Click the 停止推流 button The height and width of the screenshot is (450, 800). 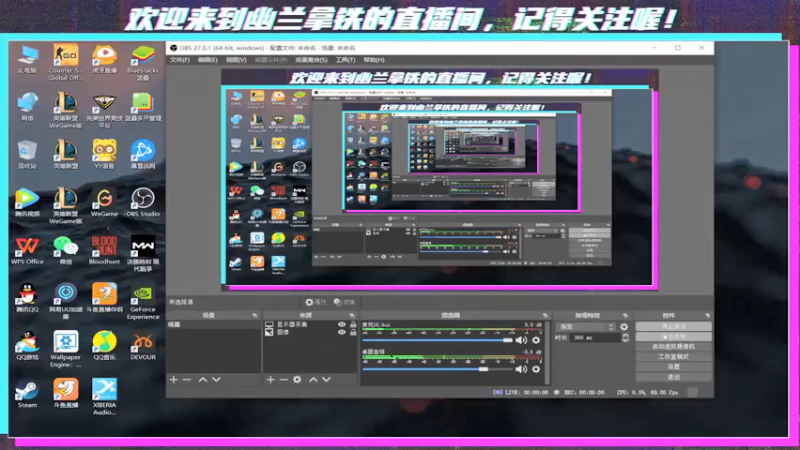pyautogui.click(x=673, y=327)
